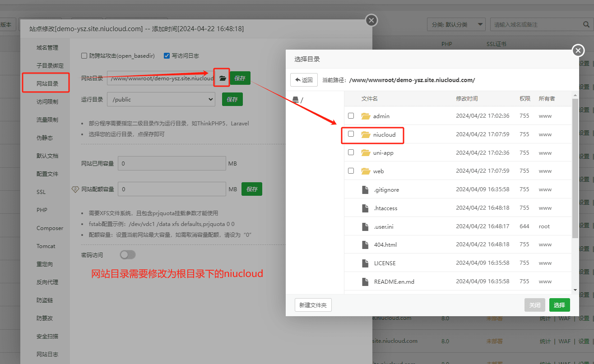Switch to the SSL settings tab
The image size is (594, 364).
click(x=41, y=192)
